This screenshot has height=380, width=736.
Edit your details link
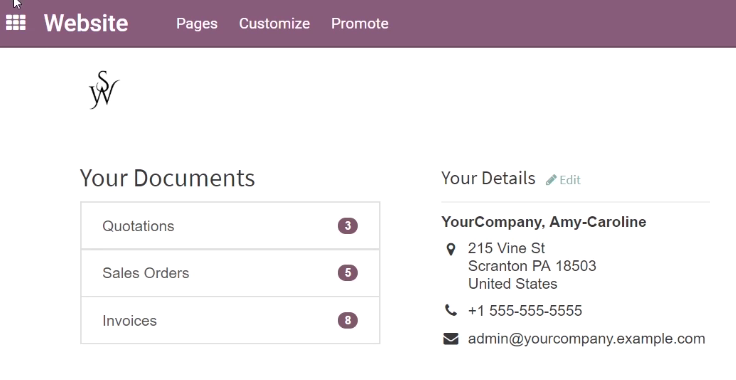[x=563, y=180]
